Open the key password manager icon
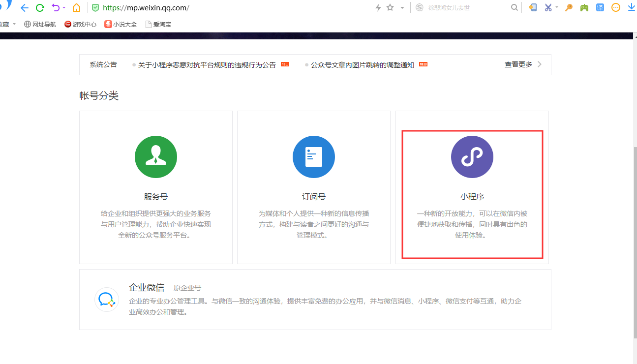This screenshot has height=364, width=637. tap(569, 7)
